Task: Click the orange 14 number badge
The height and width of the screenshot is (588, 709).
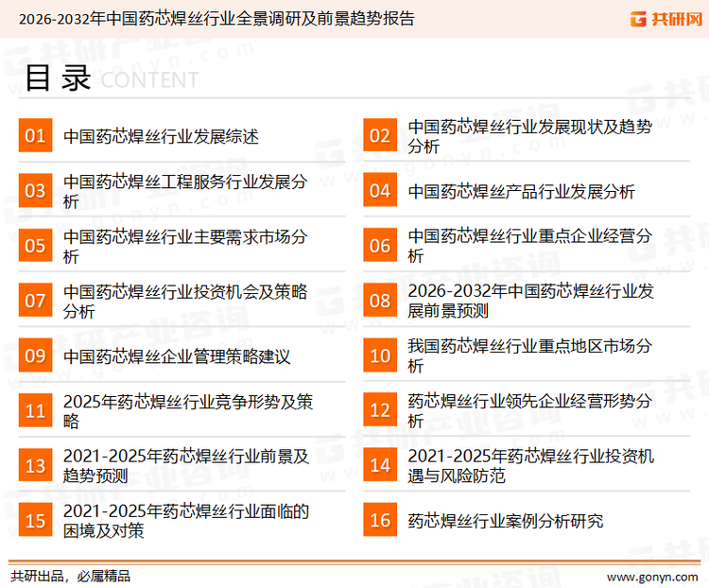Action: click(380, 465)
